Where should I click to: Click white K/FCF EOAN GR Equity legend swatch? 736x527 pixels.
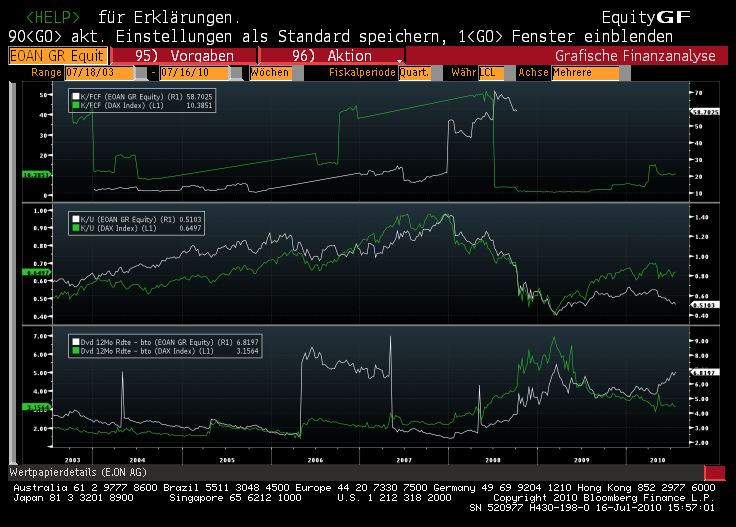[76, 97]
